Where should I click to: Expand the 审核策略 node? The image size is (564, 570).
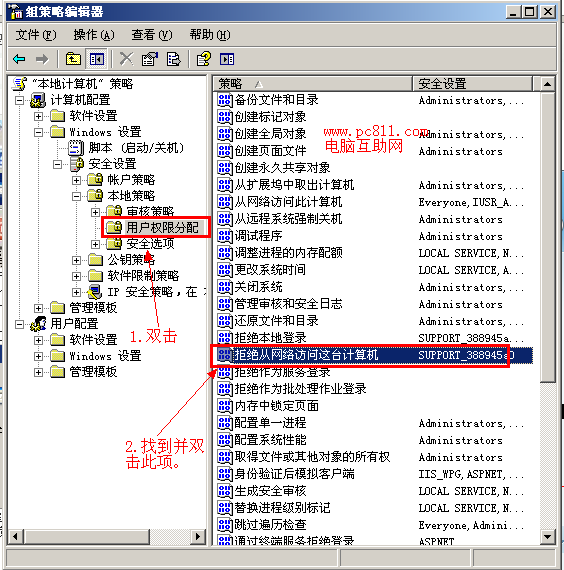point(95,212)
